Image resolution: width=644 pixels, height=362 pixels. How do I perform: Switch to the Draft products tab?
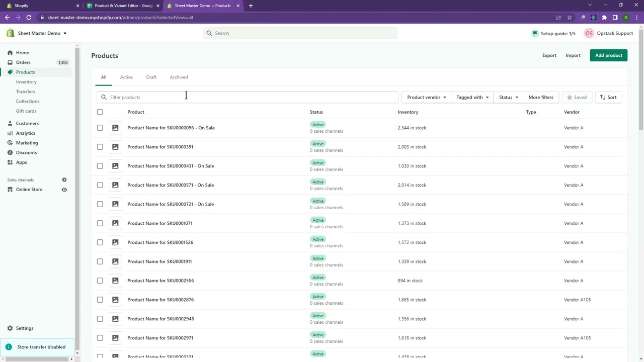click(151, 77)
